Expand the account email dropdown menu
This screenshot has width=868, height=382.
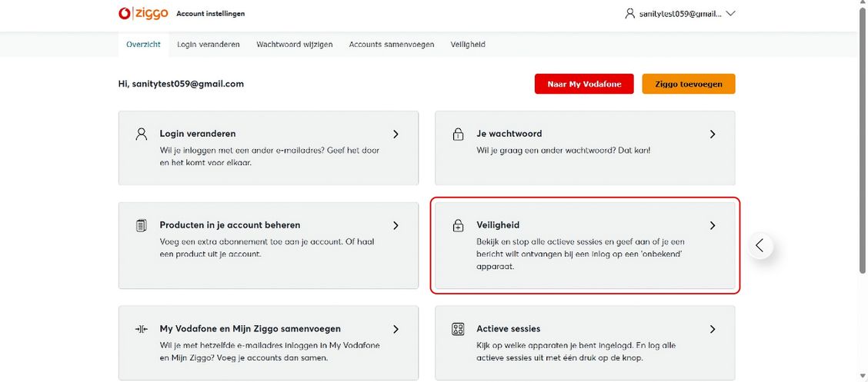(730, 14)
